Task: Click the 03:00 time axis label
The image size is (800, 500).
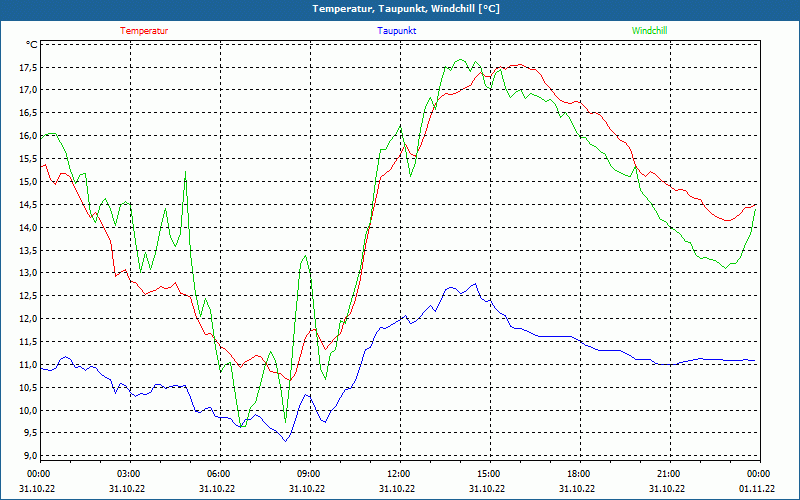Action: [128, 474]
